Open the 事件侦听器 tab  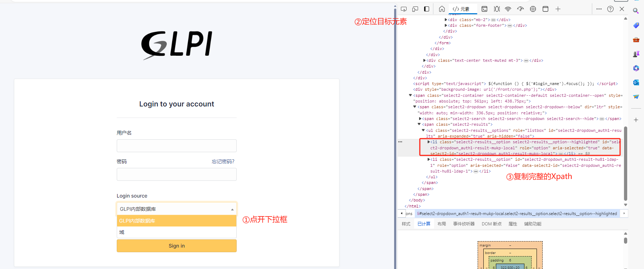[x=464, y=224]
